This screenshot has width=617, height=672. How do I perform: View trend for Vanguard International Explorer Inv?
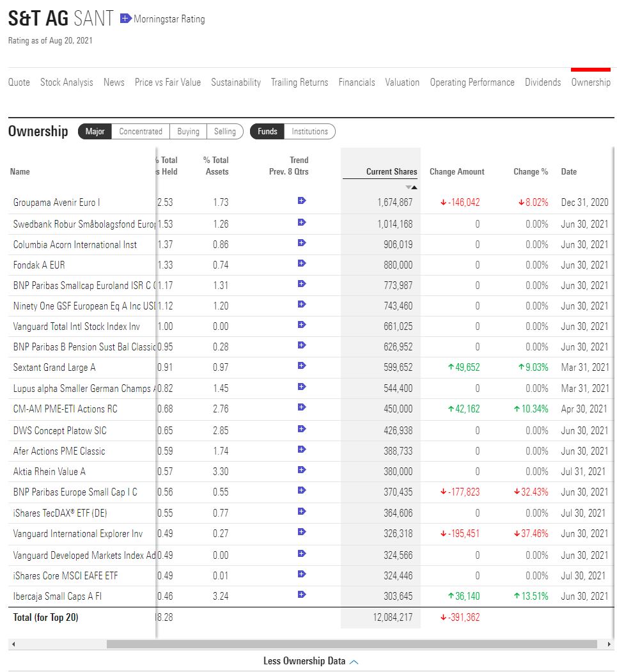pyautogui.click(x=301, y=534)
